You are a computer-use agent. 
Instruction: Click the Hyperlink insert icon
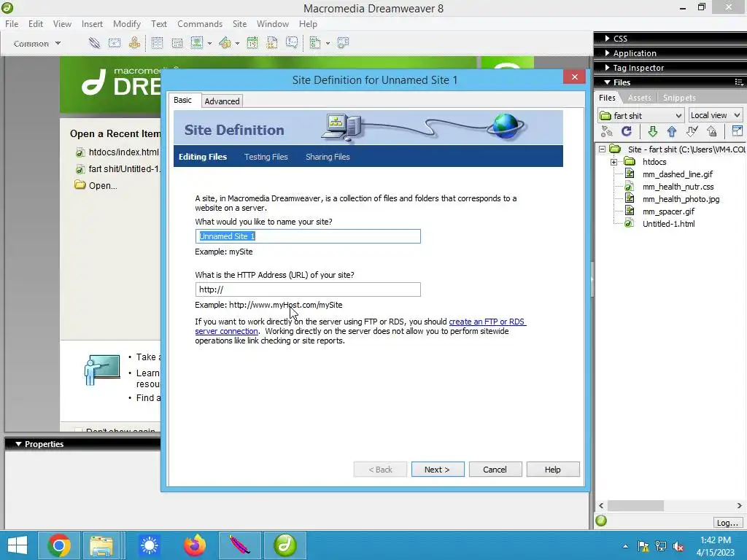click(x=94, y=43)
